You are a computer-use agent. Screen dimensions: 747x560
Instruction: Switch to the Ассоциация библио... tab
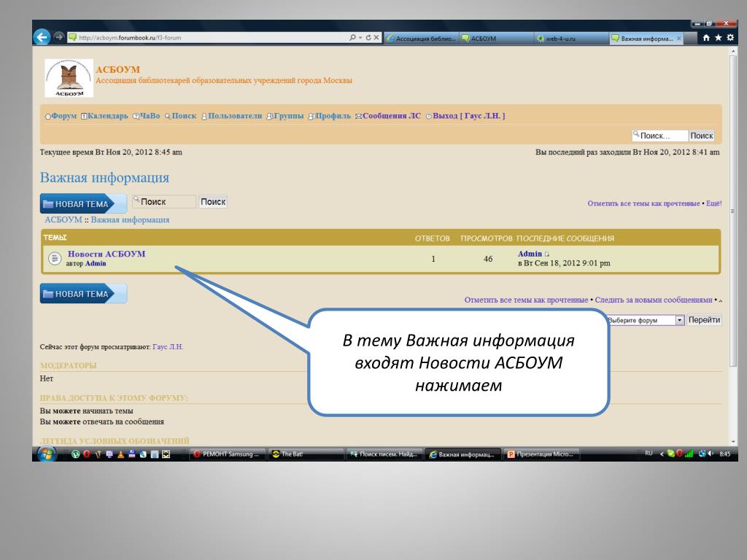tap(421, 39)
